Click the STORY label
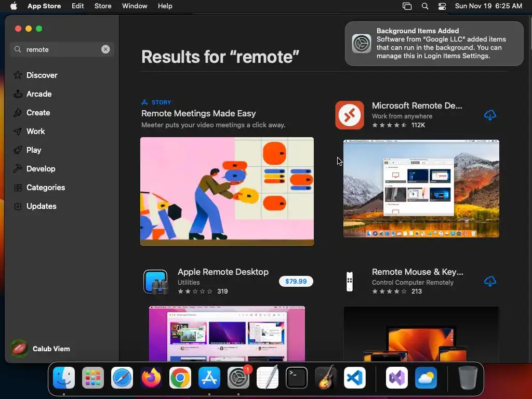The height and width of the screenshot is (399, 532). point(161,102)
